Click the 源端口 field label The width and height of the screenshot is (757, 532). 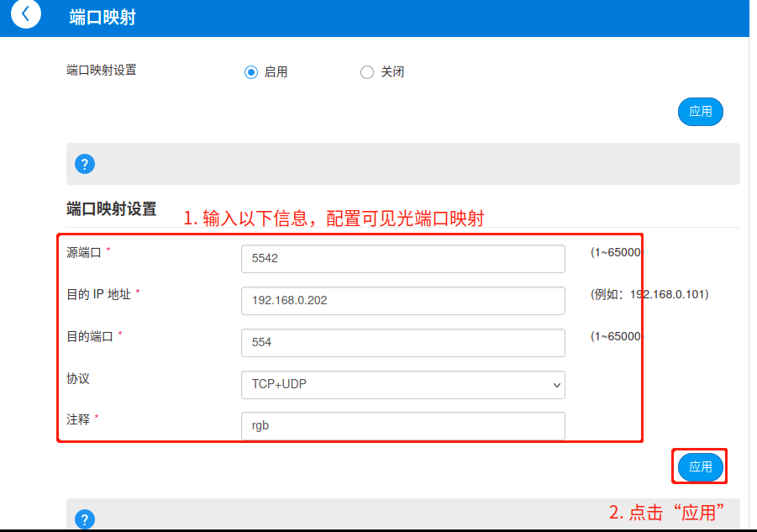(x=84, y=252)
